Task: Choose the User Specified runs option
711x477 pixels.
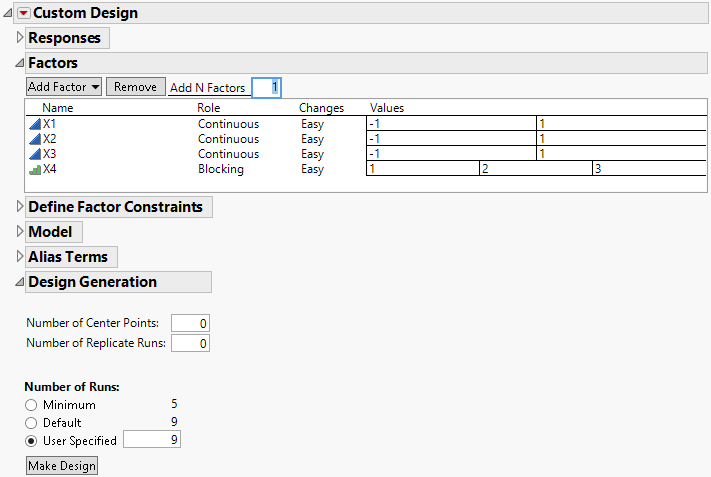Action: point(32,441)
